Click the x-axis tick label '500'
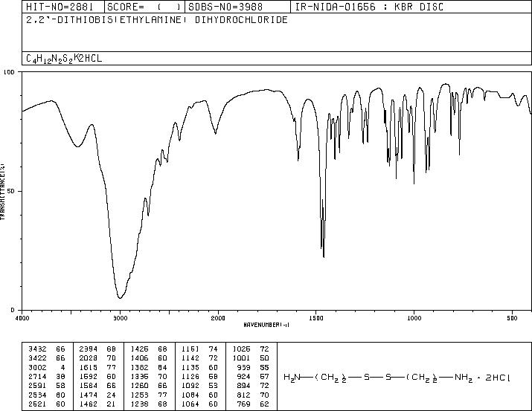The width and height of the screenshot is (532, 411). tap(512, 318)
